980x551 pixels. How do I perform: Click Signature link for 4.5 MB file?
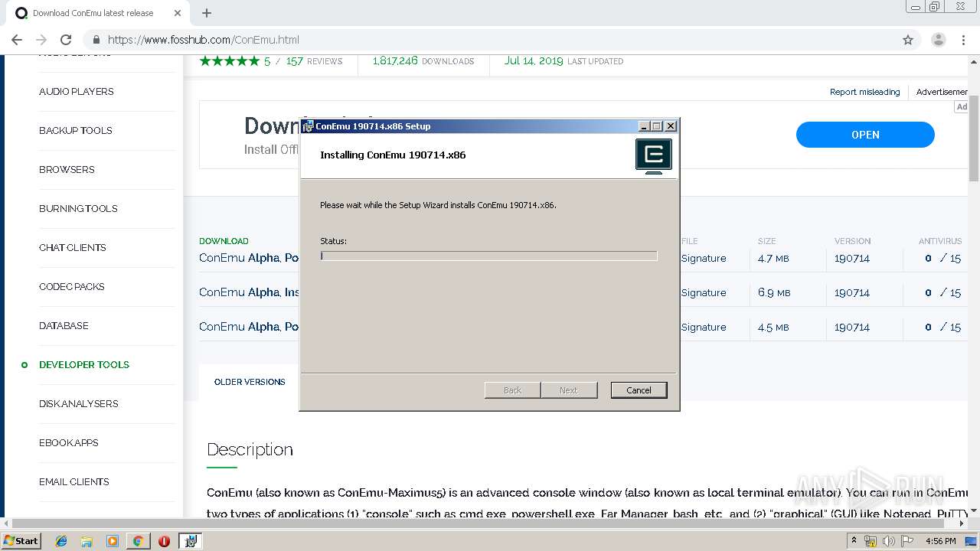pyautogui.click(x=704, y=327)
